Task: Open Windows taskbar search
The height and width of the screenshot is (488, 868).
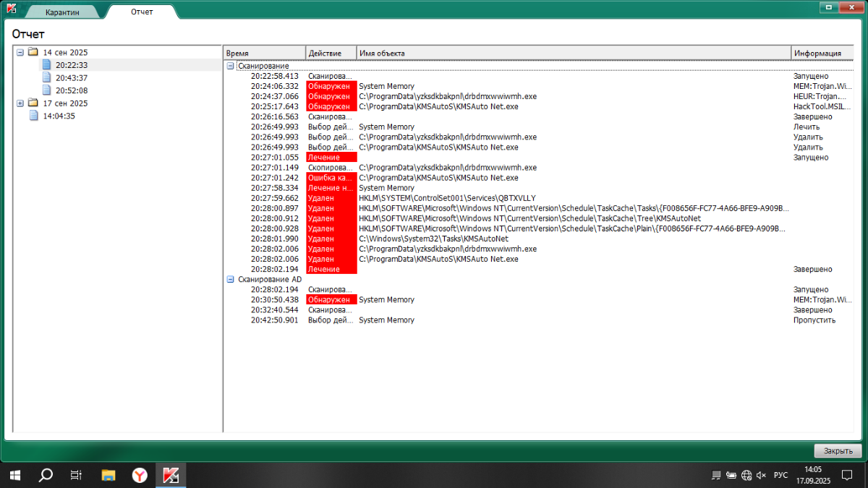Action: (45, 475)
